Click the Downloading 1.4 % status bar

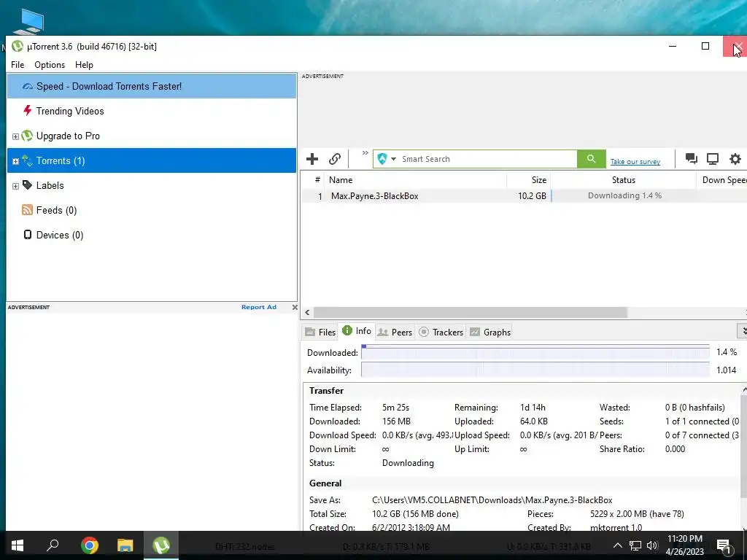[624, 195]
